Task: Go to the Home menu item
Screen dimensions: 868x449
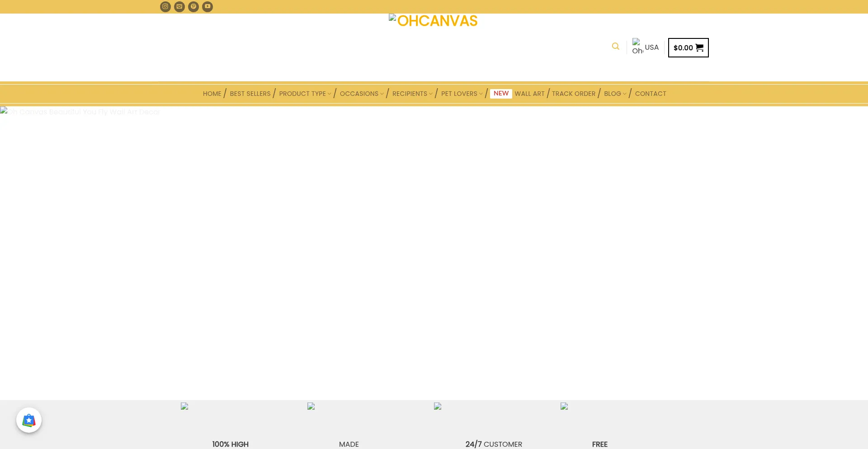Action: 212,94
